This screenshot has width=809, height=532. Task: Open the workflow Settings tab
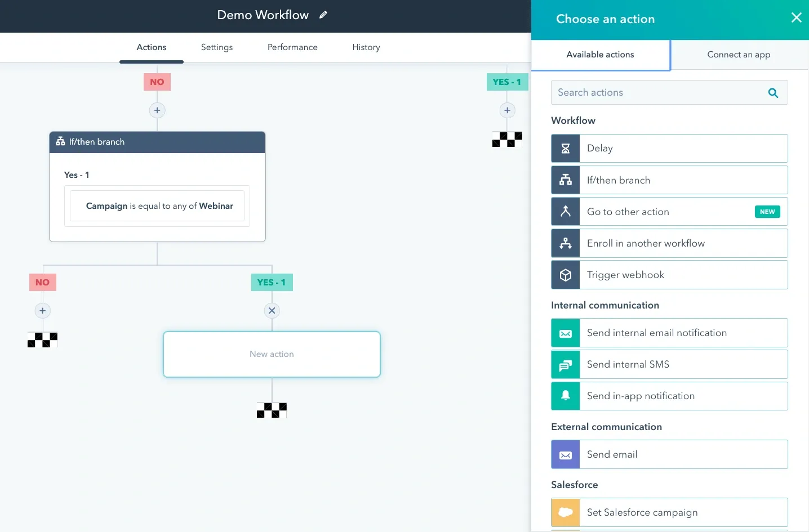(x=217, y=47)
